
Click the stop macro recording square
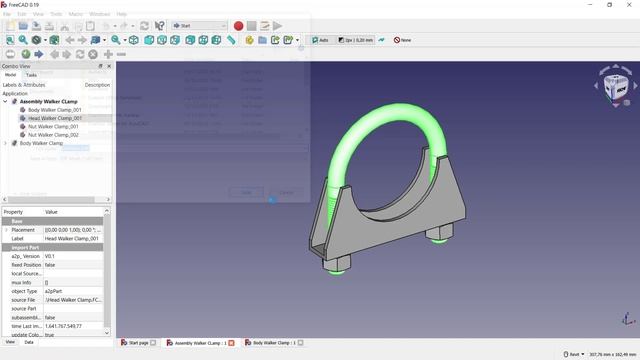point(251,26)
